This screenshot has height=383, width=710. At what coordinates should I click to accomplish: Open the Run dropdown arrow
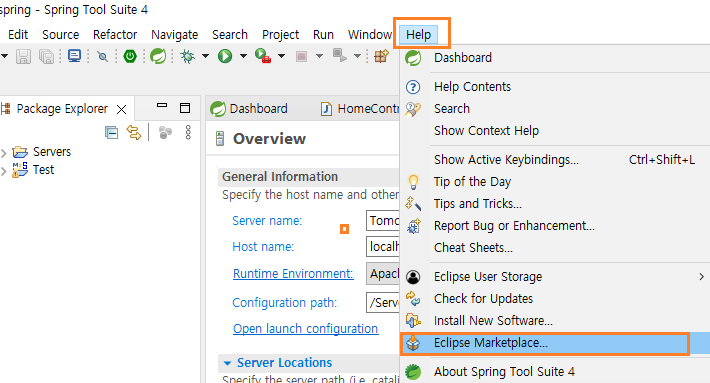tap(243, 56)
